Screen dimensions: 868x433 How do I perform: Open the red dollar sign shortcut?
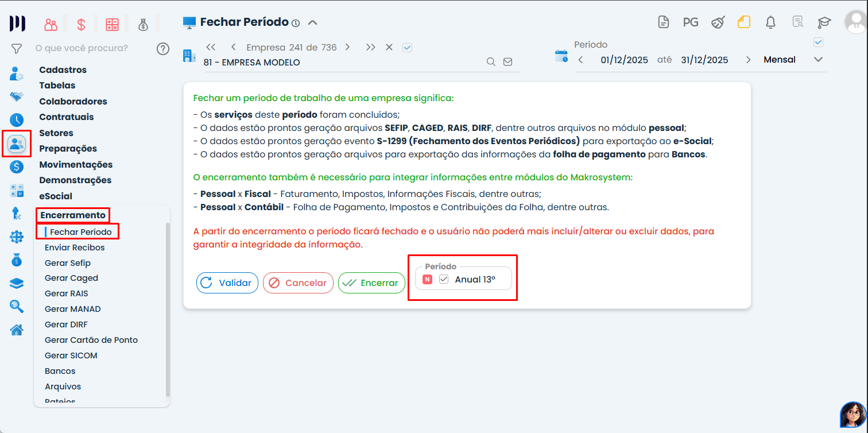82,25
